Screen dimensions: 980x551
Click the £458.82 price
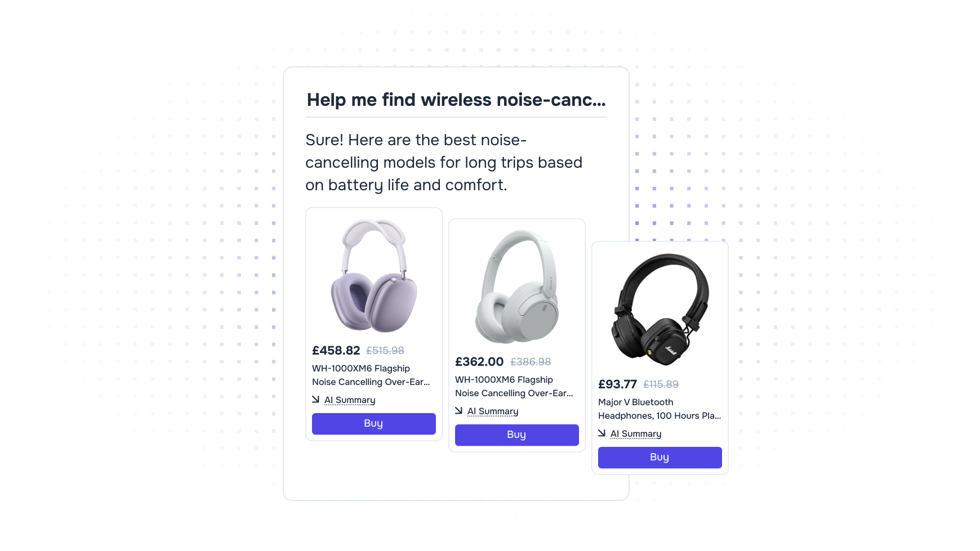(x=336, y=351)
